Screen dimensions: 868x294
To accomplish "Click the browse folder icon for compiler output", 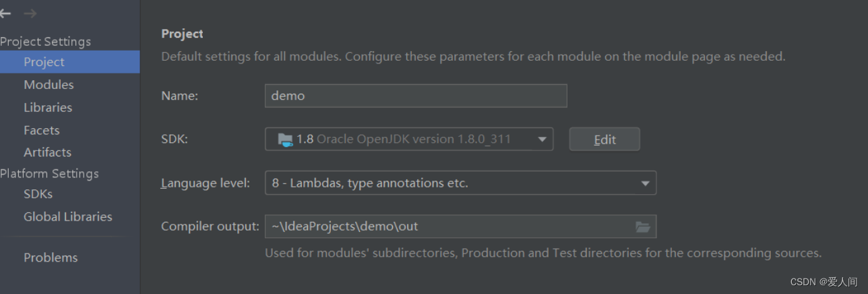I will tap(643, 227).
